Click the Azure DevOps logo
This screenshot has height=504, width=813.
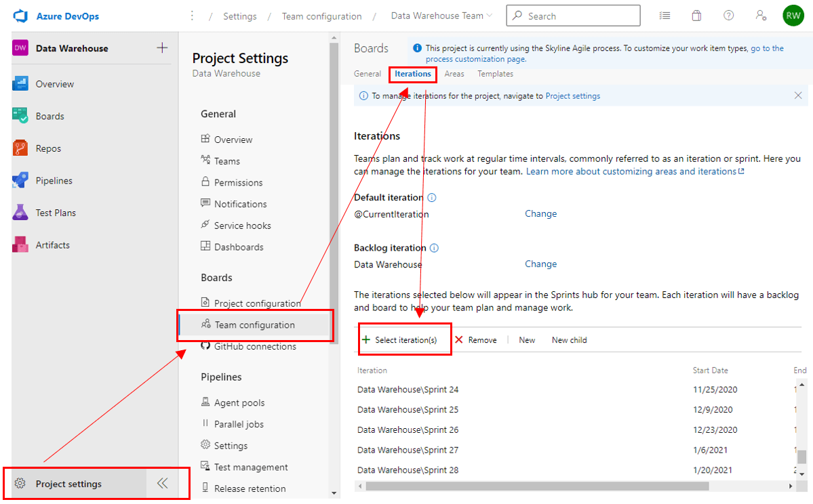coord(20,15)
